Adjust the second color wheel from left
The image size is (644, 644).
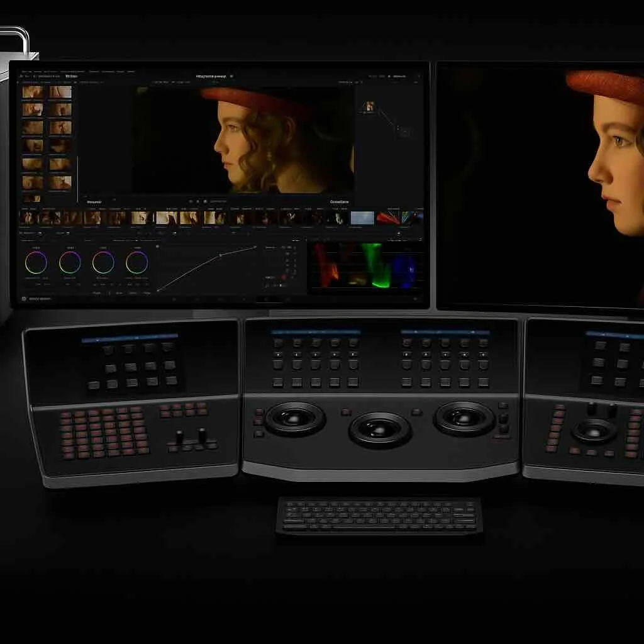(x=70, y=262)
